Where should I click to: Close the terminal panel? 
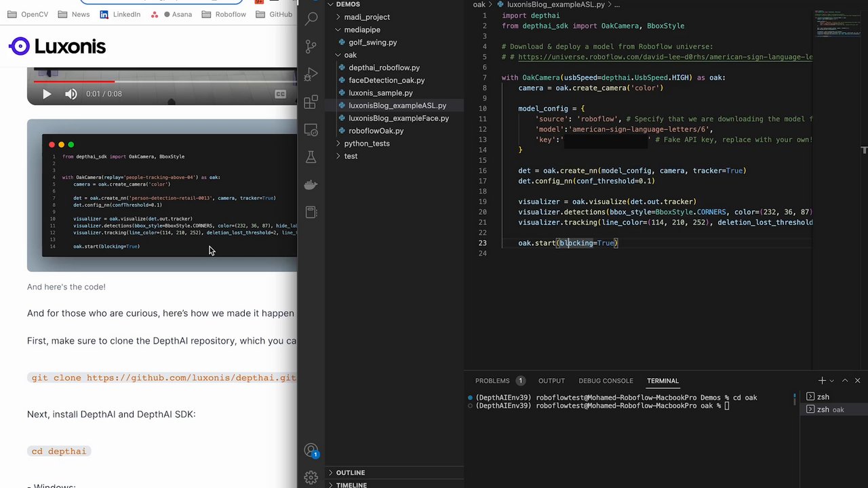[857, 381]
